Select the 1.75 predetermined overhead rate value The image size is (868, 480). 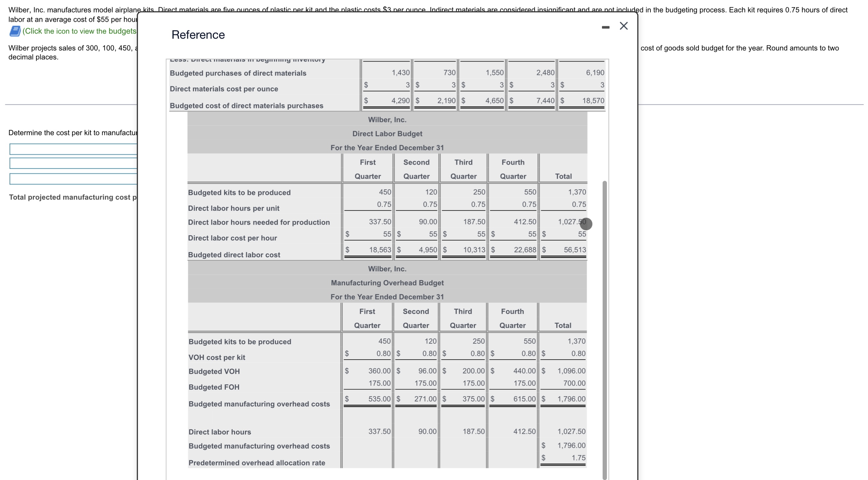(x=578, y=458)
